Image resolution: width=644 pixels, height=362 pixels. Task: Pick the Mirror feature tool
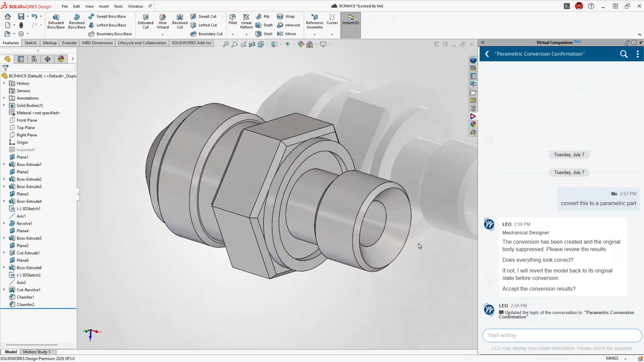coord(287,34)
